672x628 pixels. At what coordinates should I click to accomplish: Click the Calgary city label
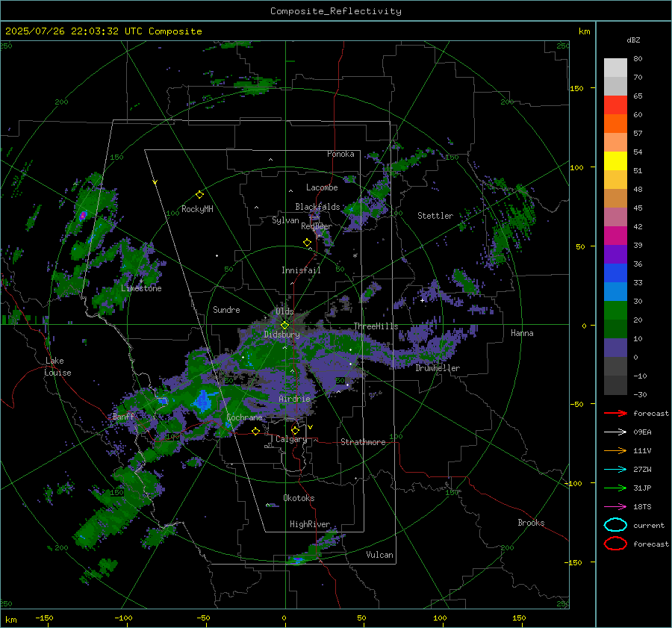[x=291, y=439]
